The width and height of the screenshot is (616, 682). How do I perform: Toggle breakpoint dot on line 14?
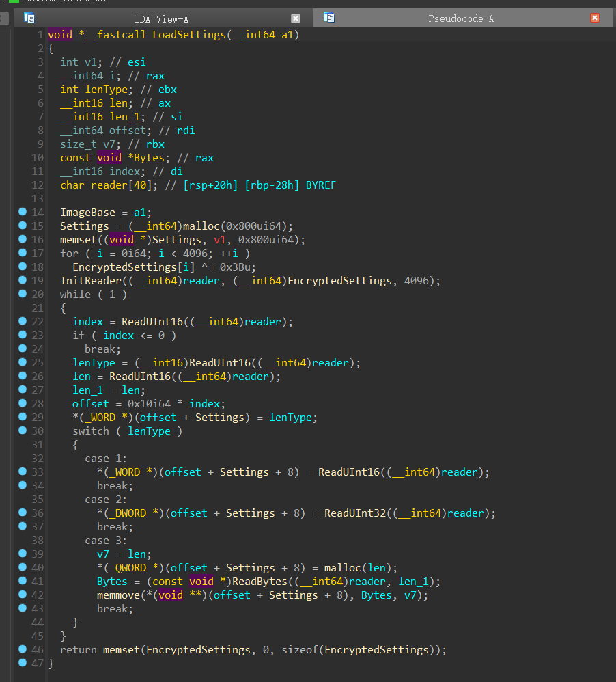22,213
